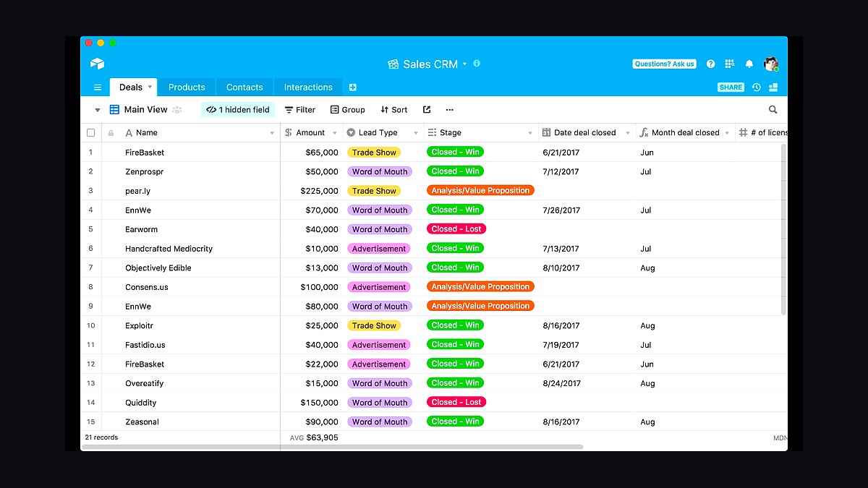The width and height of the screenshot is (868, 488).
Task: Click the Questions? Ask us button
Action: tap(664, 64)
